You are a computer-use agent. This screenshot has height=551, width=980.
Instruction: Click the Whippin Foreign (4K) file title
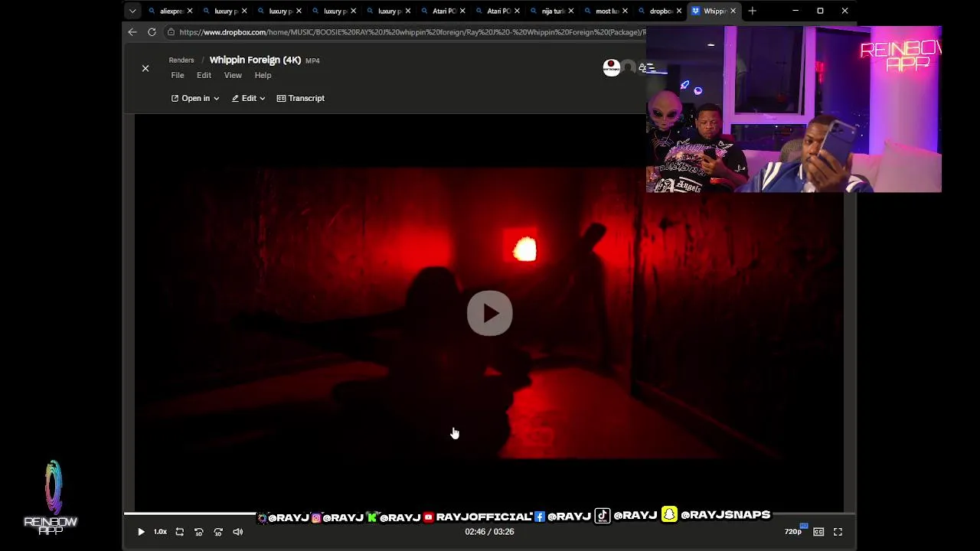pos(255,60)
